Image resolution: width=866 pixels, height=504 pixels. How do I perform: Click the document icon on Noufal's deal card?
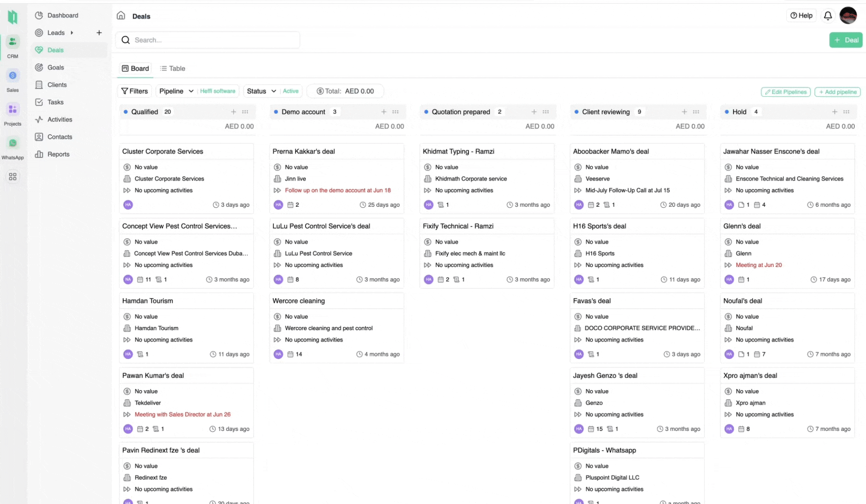tap(741, 354)
